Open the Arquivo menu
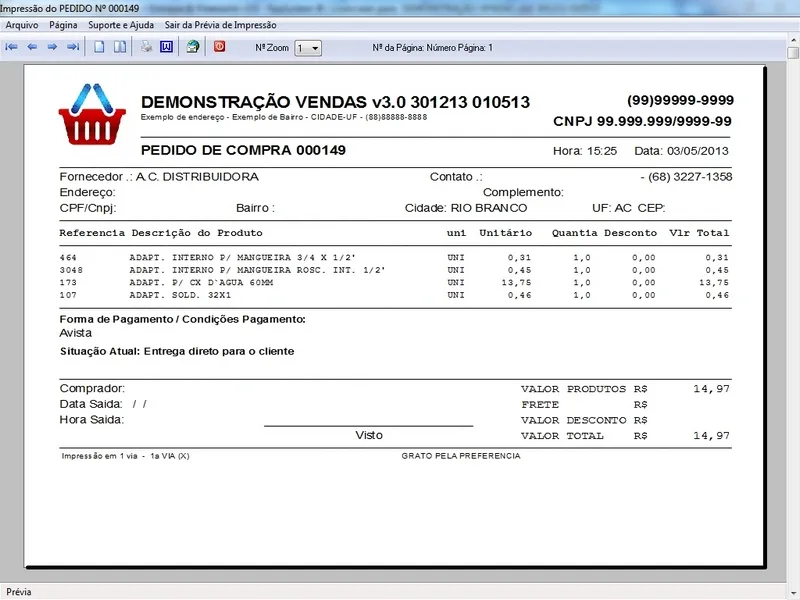Viewport: 800px width, 600px height. (22, 23)
